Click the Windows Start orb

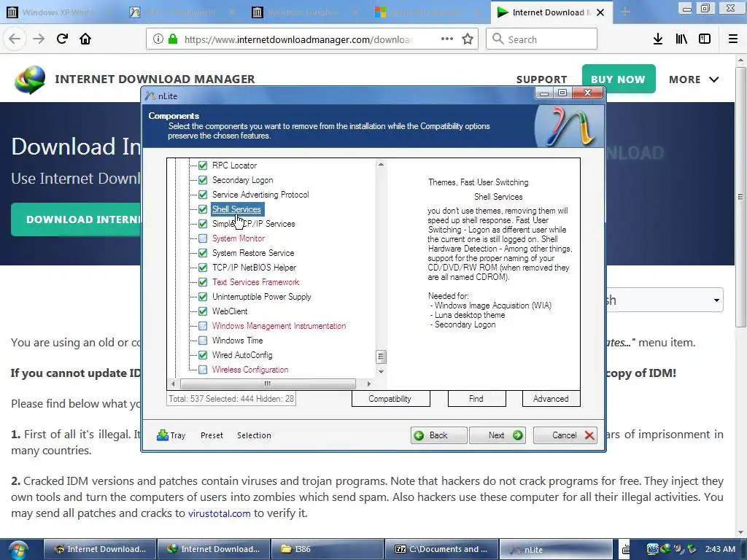[18, 550]
